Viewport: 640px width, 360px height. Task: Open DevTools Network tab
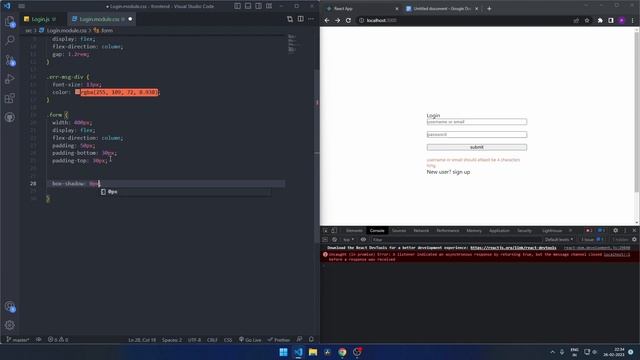click(421, 231)
